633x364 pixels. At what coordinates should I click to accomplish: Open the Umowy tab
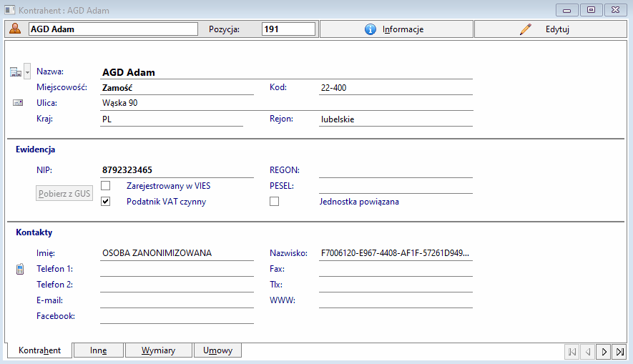click(217, 350)
